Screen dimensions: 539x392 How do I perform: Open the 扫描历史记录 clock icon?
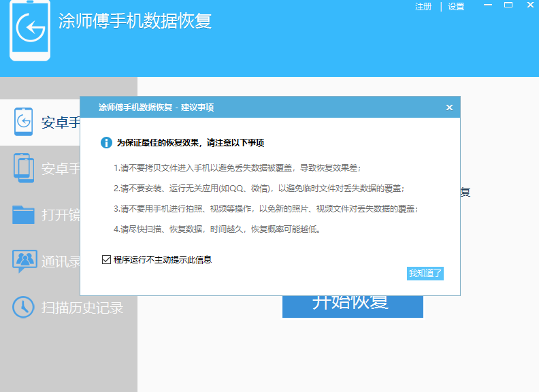point(24,307)
